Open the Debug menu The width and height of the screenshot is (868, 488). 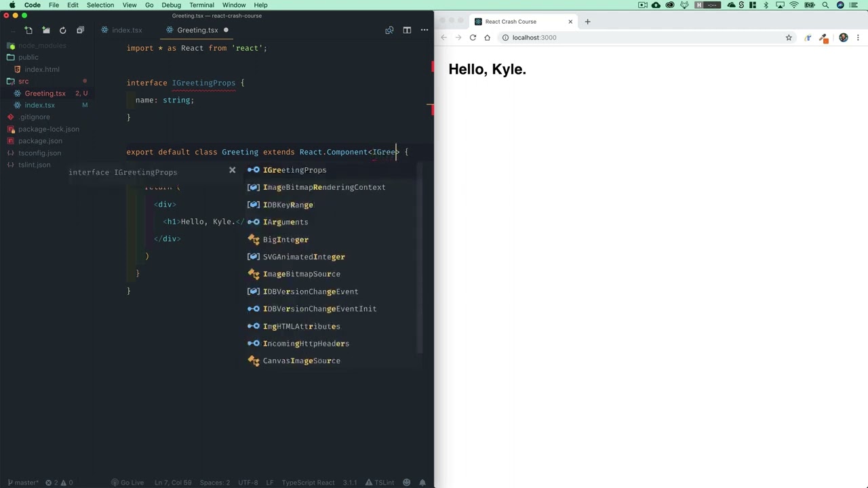click(x=172, y=5)
